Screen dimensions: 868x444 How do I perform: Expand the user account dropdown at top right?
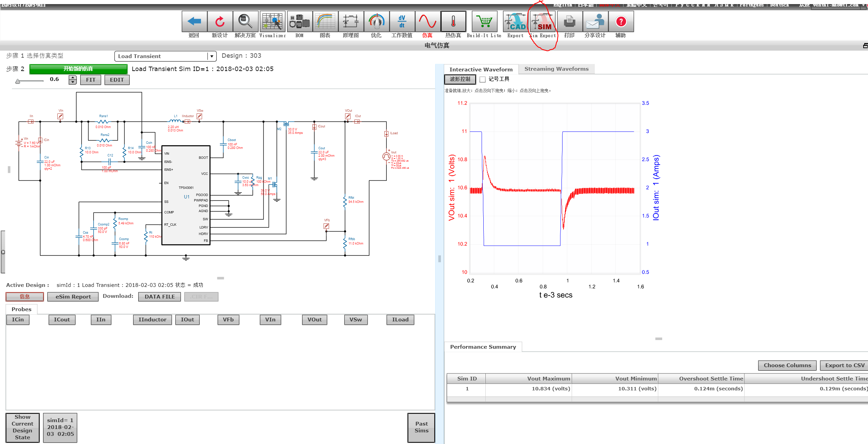tap(864, 5)
